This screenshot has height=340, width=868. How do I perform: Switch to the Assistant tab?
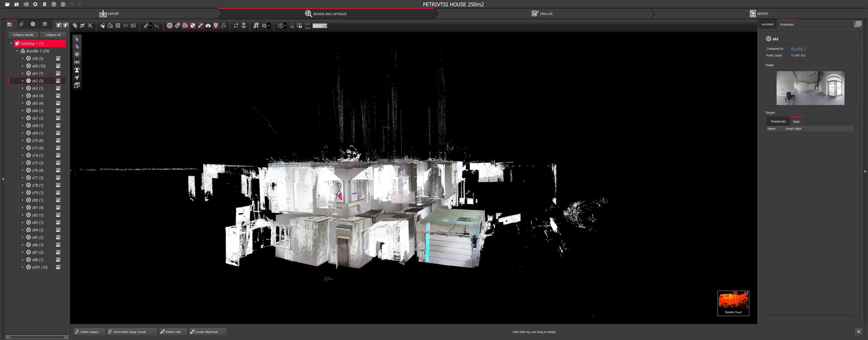pos(767,24)
